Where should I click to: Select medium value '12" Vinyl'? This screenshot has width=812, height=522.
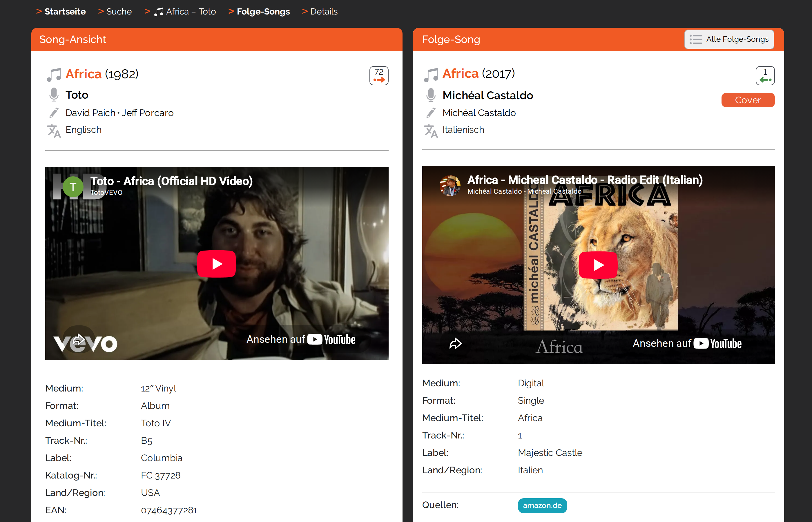pyautogui.click(x=158, y=388)
